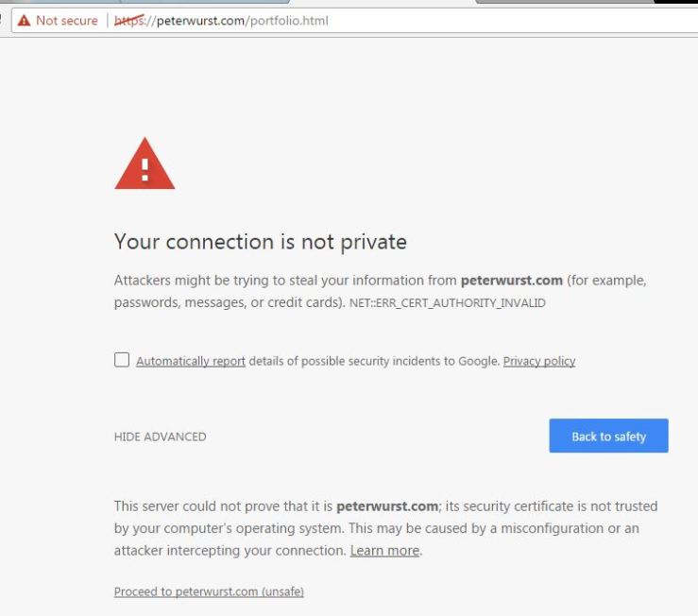Image resolution: width=698 pixels, height=616 pixels.
Task: Open the "Automatically report" link
Action: pos(191,361)
